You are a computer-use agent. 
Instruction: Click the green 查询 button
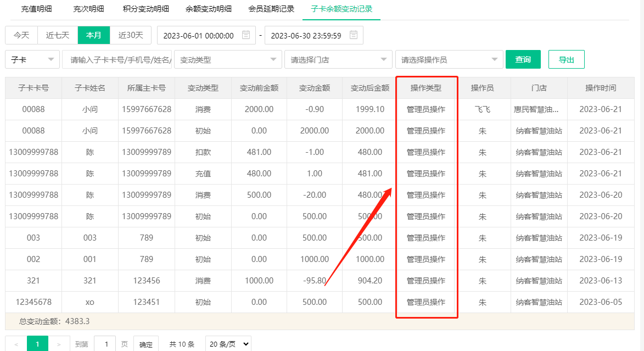point(523,59)
